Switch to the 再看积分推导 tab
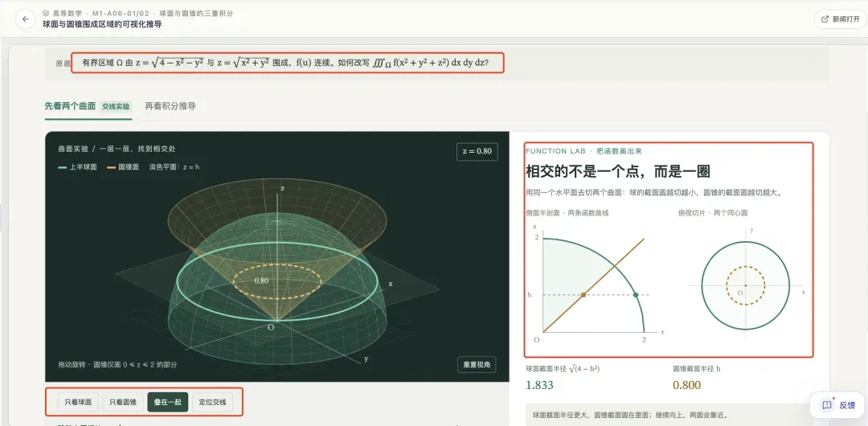Image resolution: width=868 pixels, height=426 pixels. [x=170, y=106]
